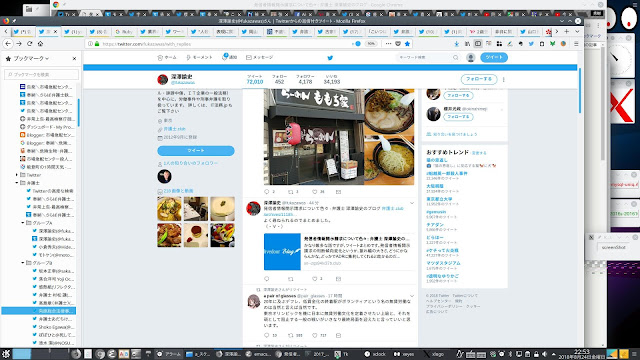This screenshot has width=640, height=360.
Task: Click Firefox account avatar icon in toolbar
Action: (563, 44)
